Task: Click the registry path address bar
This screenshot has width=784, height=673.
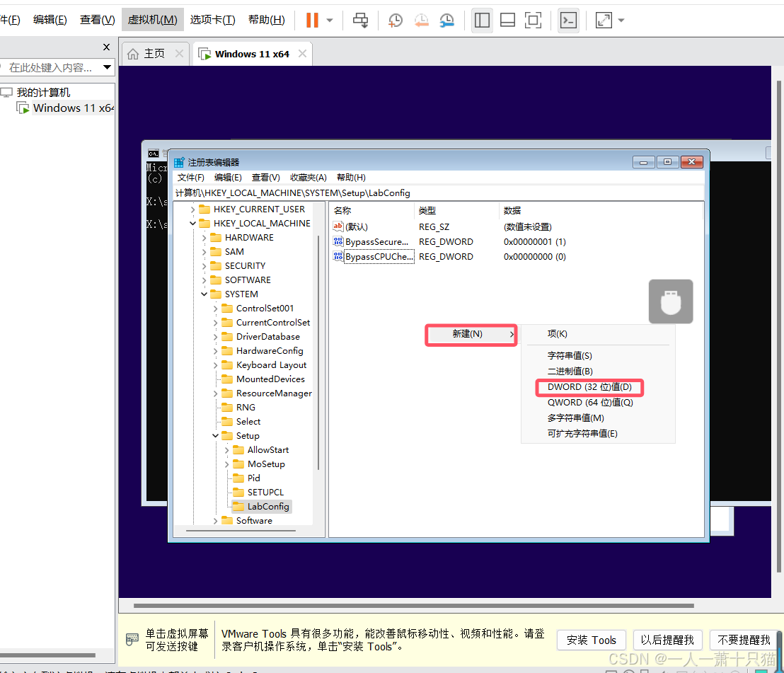Action: 439,193
